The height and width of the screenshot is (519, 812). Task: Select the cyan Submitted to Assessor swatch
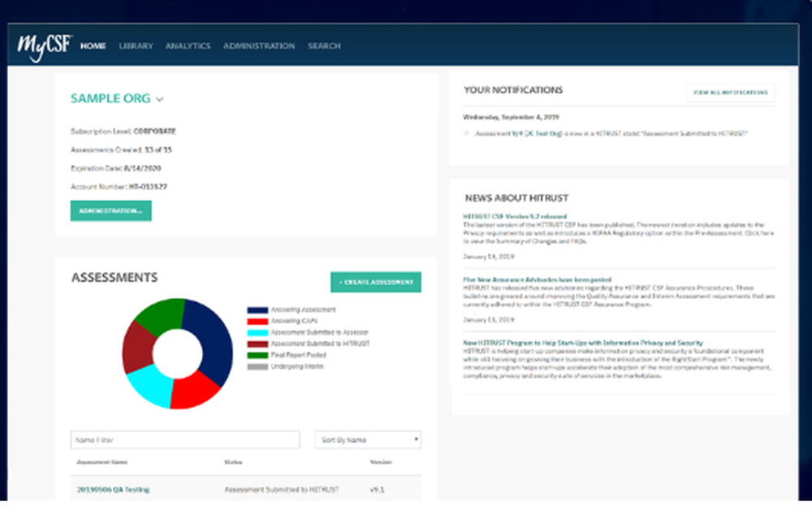257,332
